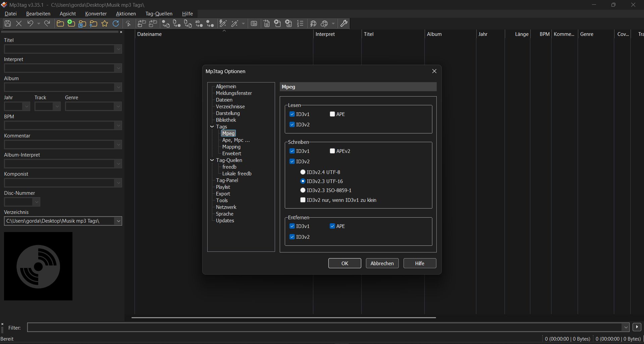The width and height of the screenshot is (644, 344).
Task: Click the folder with green plus icon
Action: [71, 23]
